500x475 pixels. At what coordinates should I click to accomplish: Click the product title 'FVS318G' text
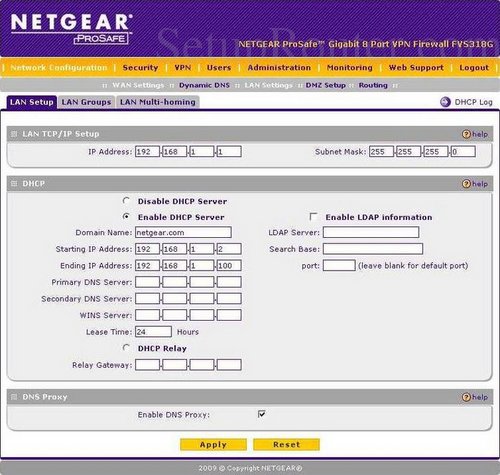pos(472,44)
